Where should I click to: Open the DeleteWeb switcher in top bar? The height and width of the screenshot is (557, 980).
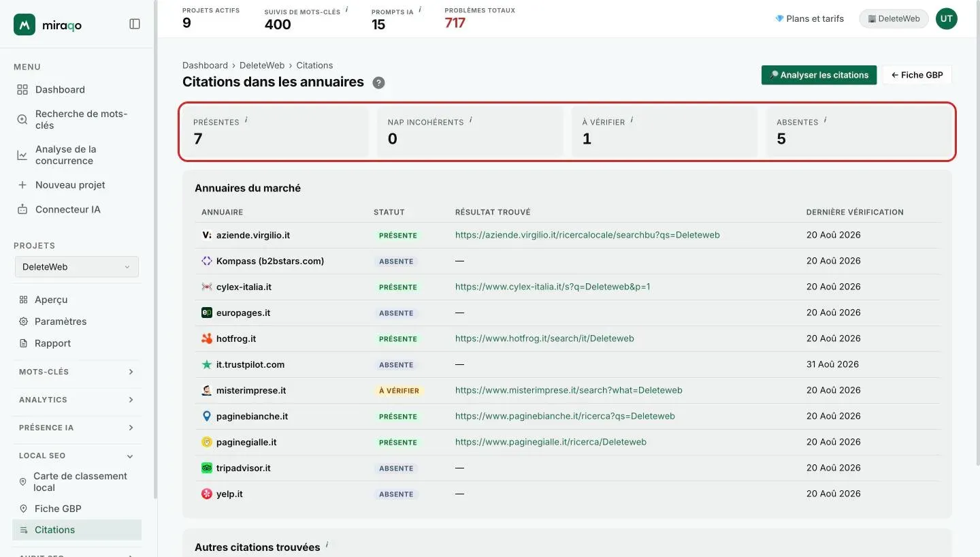point(894,19)
